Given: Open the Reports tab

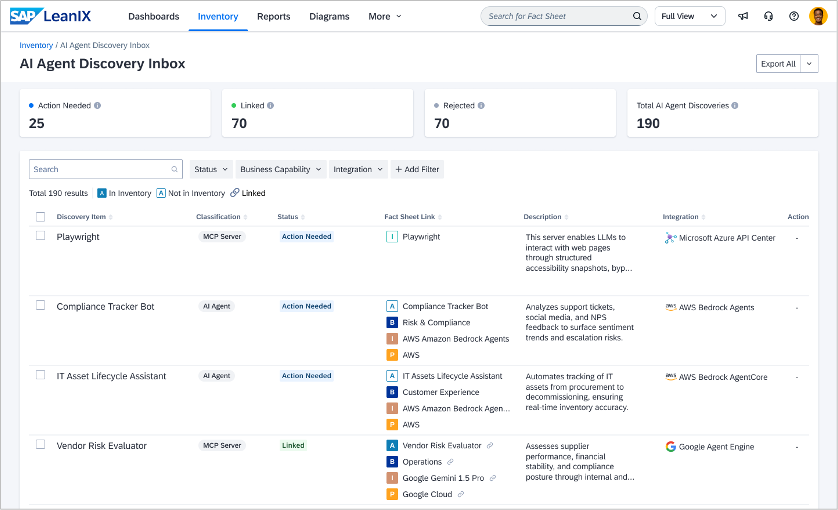Looking at the screenshot, I should [x=273, y=17].
